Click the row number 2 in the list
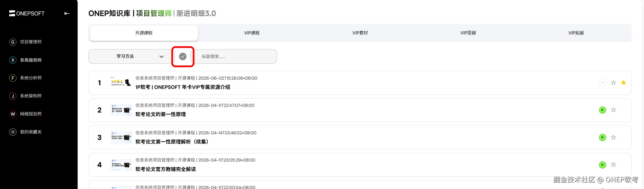The width and height of the screenshot is (644, 189). pos(99,110)
